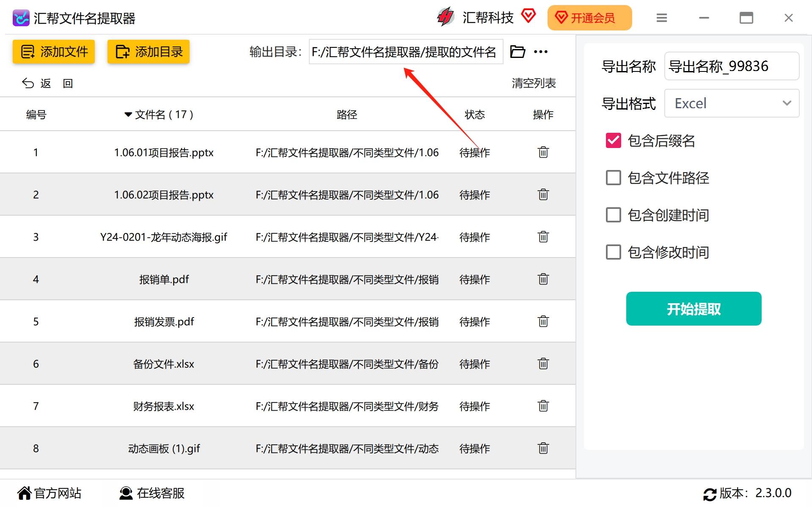The image size is (812, 507).
Task: Open the hamburger menu icon
Action: pos(662,18)
